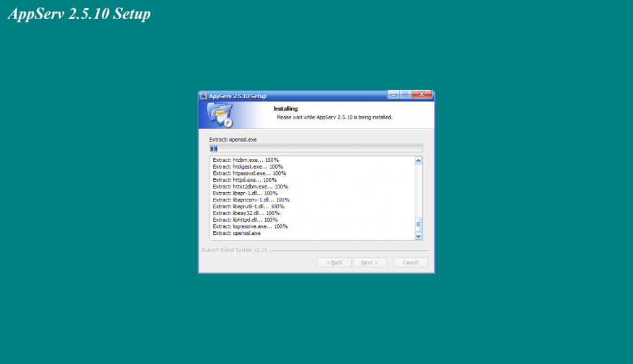
Task: Select the log line for libaprutil-1.dll
Action: click(249, 206)
